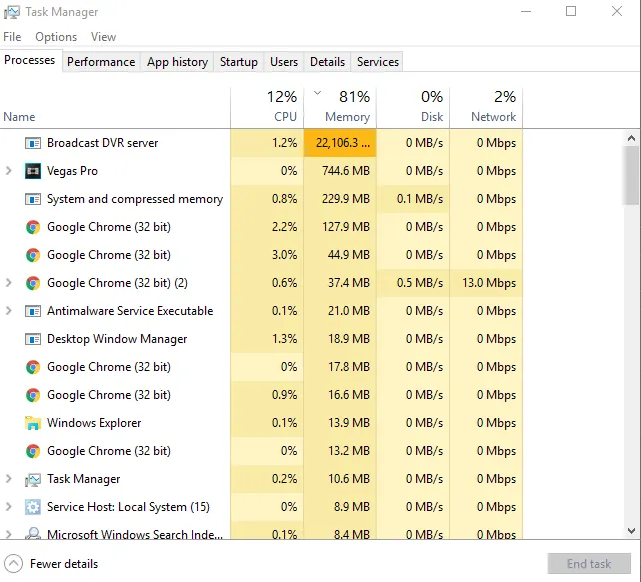Click the vertical scrollbar thumb
The image size is (641, 582).
coord(632,175)
